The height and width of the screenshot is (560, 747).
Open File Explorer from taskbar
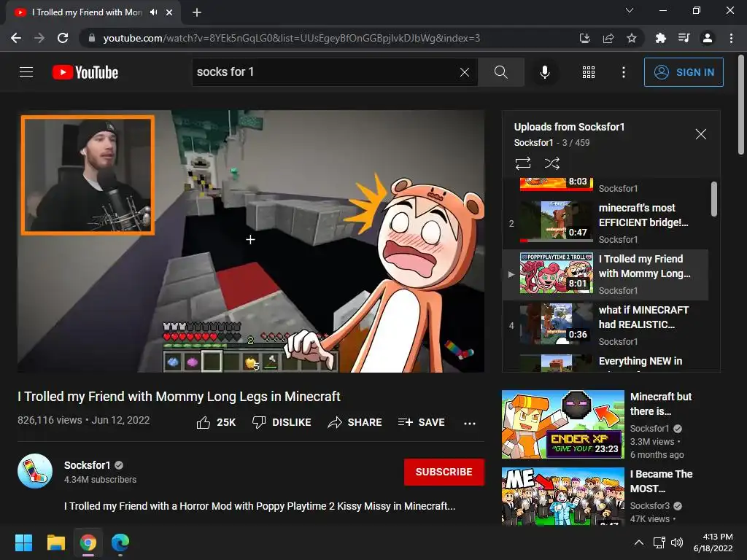(x=55, y=542)
